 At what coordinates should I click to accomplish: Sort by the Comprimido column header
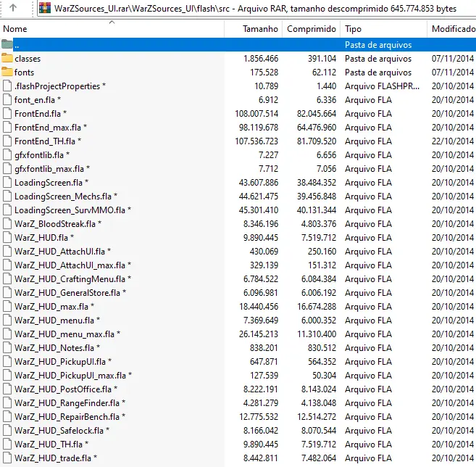pos(312,29)
